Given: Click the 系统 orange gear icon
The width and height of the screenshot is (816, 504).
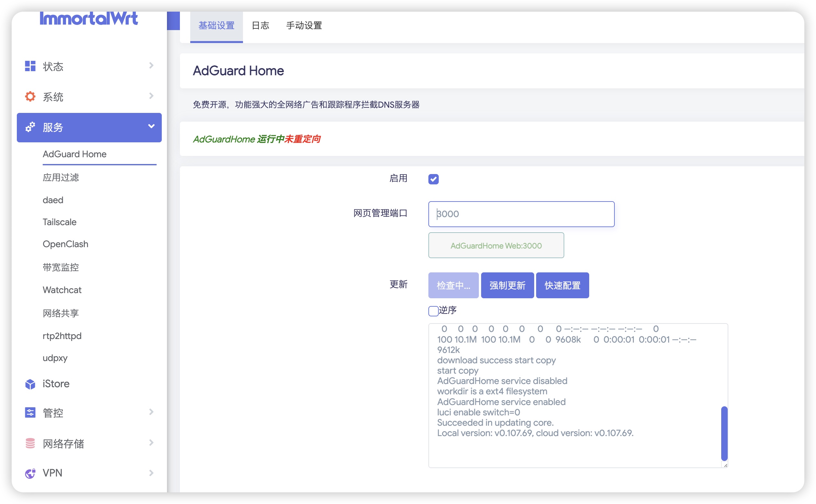Looking at the screenshot, I should [30, 97].
